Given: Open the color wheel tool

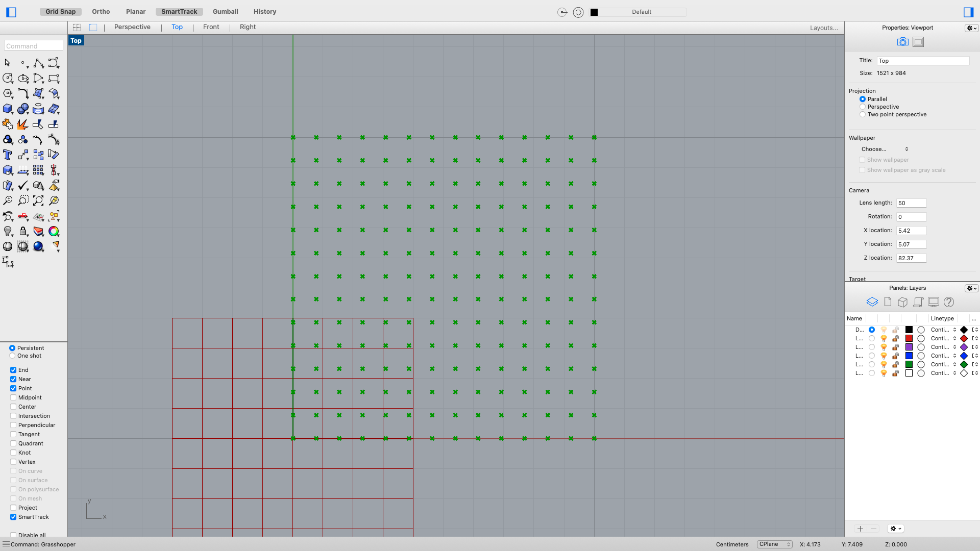Looking at the screenshot, I should 54,231.
